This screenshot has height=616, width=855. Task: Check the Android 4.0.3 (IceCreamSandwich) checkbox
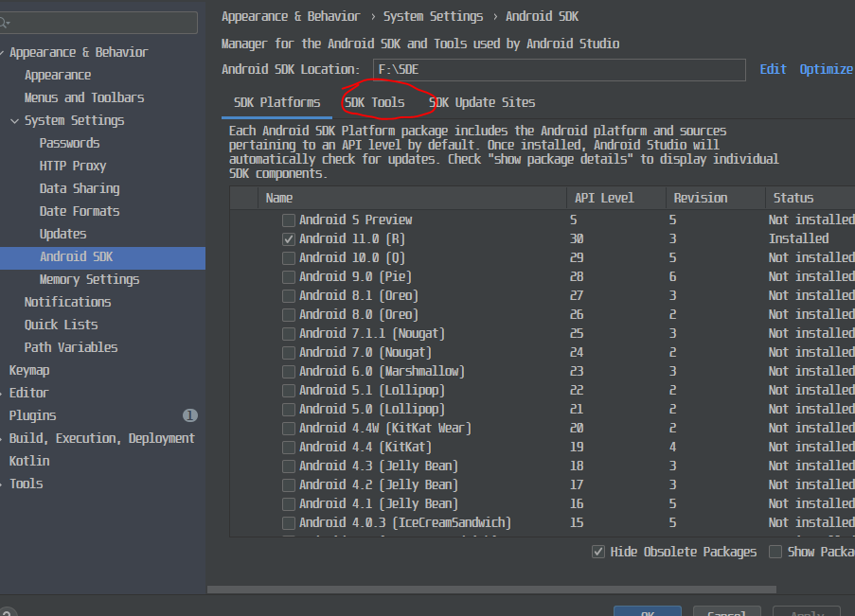point(289,523)
